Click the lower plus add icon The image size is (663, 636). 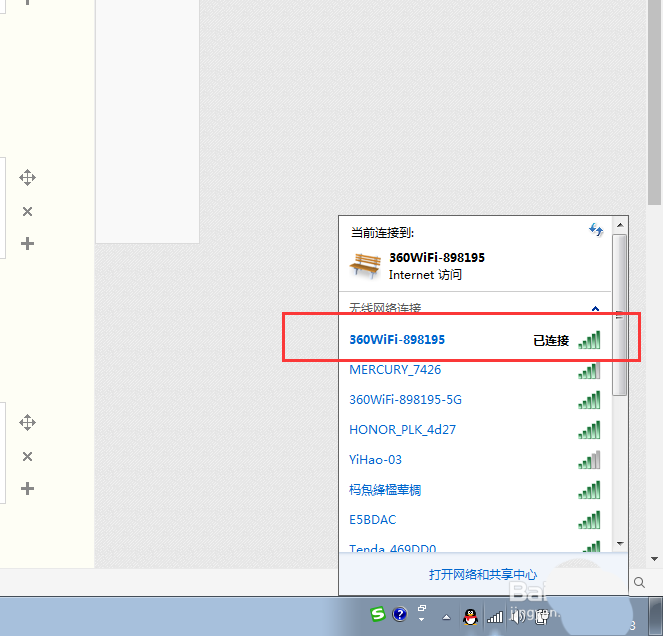tap(27, 488)
